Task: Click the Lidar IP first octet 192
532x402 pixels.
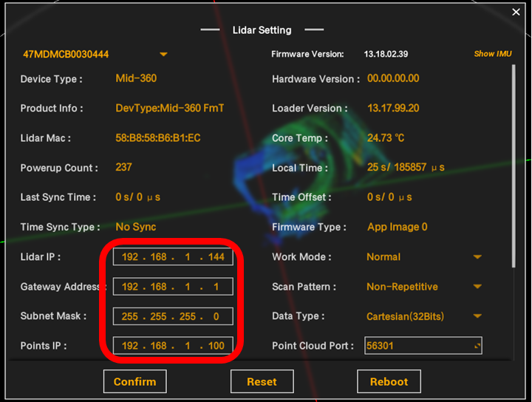Action: (x=130, y=257)
